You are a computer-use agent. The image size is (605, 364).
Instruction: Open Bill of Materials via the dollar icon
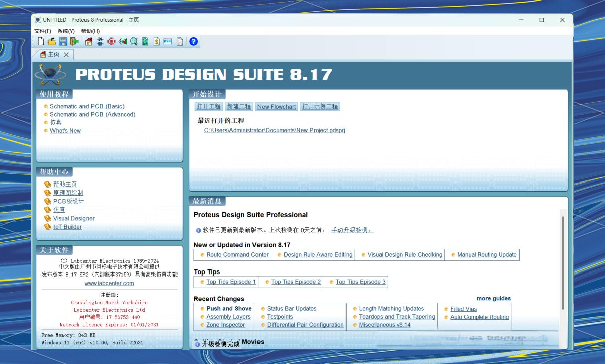[x=156, y=41]
